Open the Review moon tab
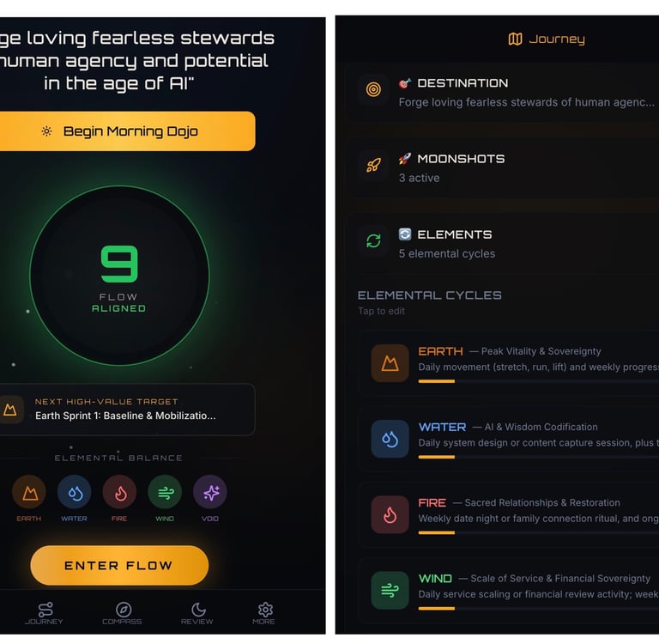The height and width of the screenshot is (644, 659). click(x=197, y=613)
